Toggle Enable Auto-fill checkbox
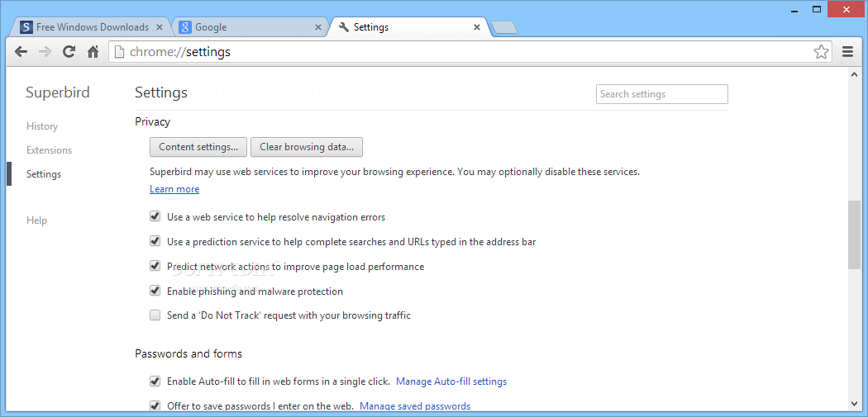The image size is (868, 417). [x=155, y=381]
